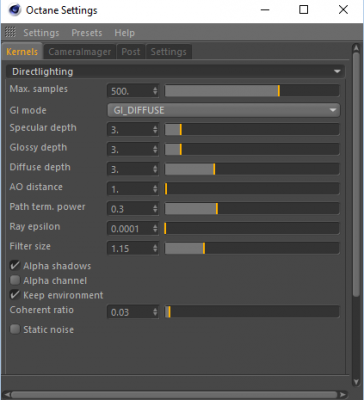
Task: Switch to the Kernels tab
Action: point(22,52)
